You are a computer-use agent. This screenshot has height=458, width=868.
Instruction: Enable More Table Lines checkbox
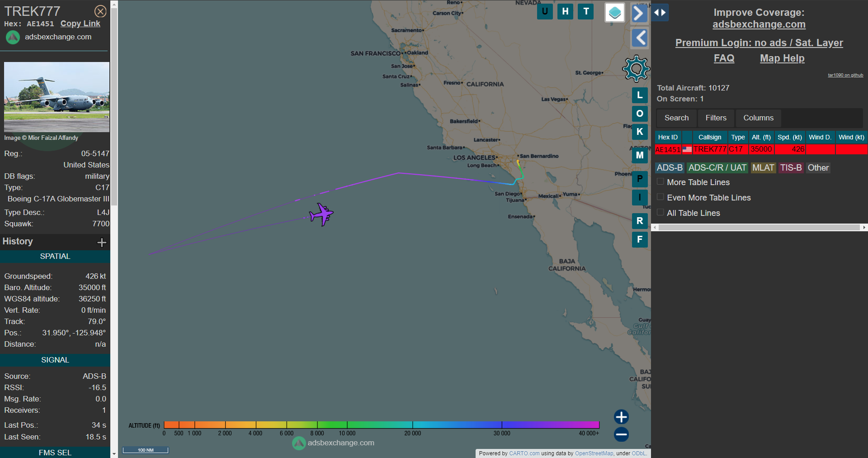click(660, 181)
